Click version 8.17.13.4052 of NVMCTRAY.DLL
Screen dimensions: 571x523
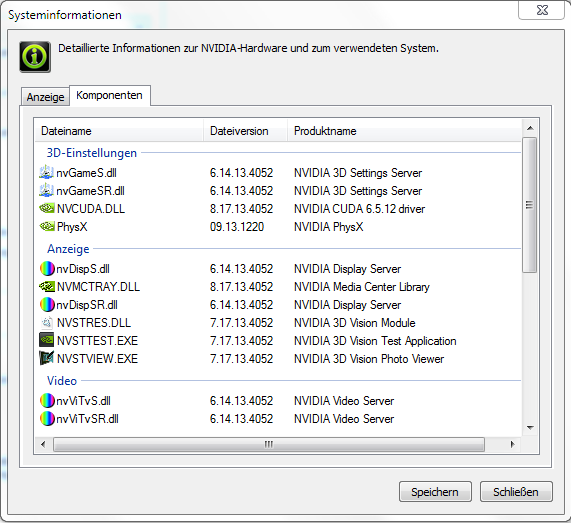tap(241, 287)
